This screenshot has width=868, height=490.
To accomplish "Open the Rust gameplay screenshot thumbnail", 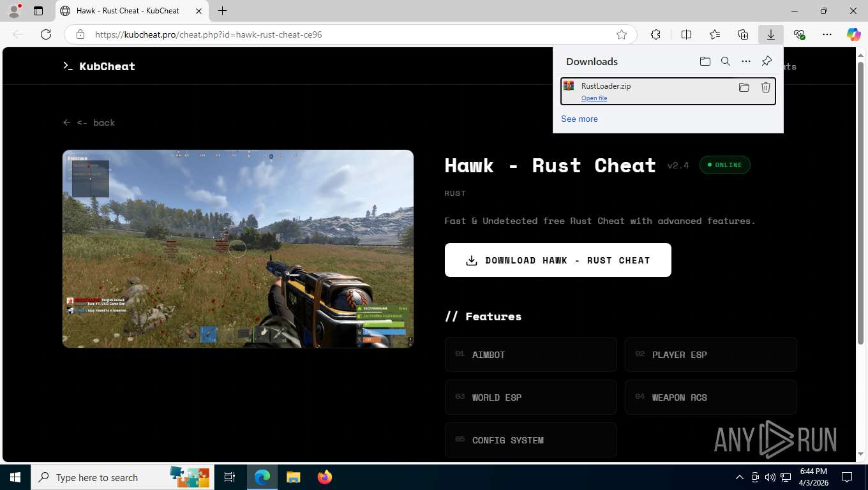I will tap(238, 249).
